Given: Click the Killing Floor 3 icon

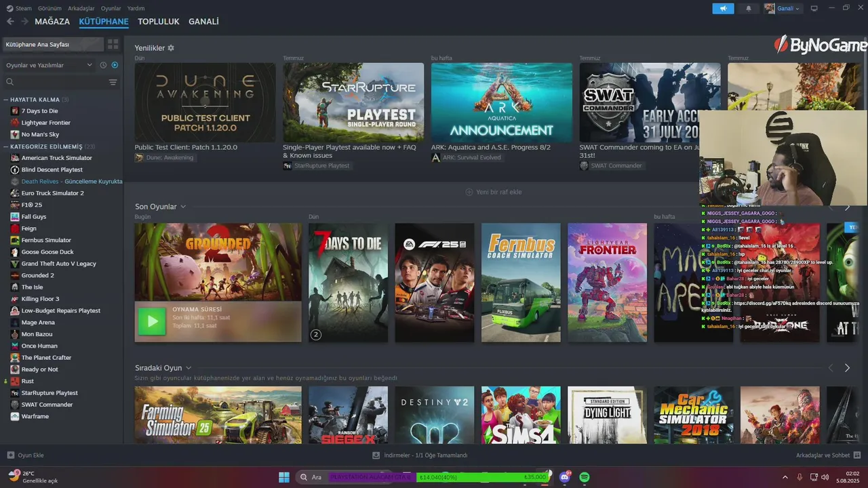Looking at the screenshot, I should click(x=15, y=299).
